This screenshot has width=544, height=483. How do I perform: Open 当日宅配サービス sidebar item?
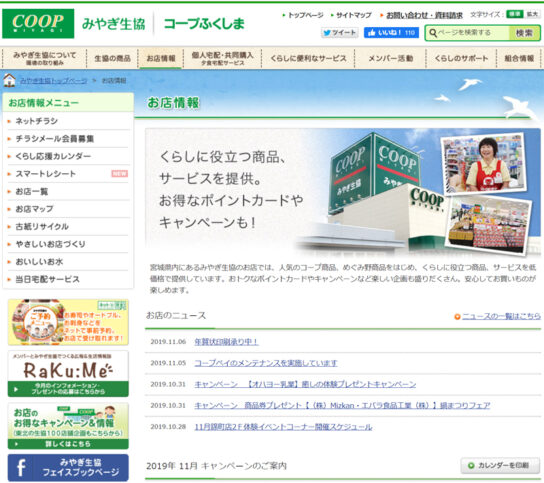pyautogui.click(x=68, y=279)
